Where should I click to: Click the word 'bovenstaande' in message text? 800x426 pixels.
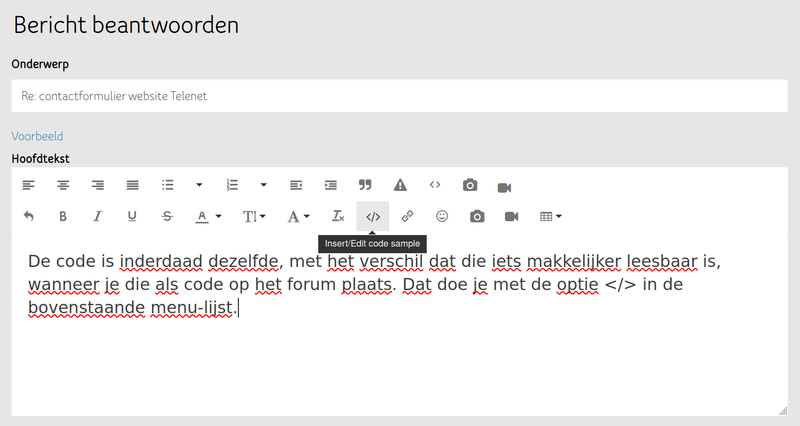[87, 308]
